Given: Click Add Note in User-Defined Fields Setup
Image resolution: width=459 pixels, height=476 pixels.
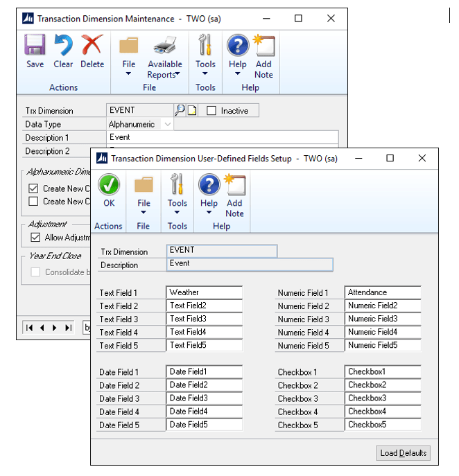Looking at the screenshot, I should 234,186.
